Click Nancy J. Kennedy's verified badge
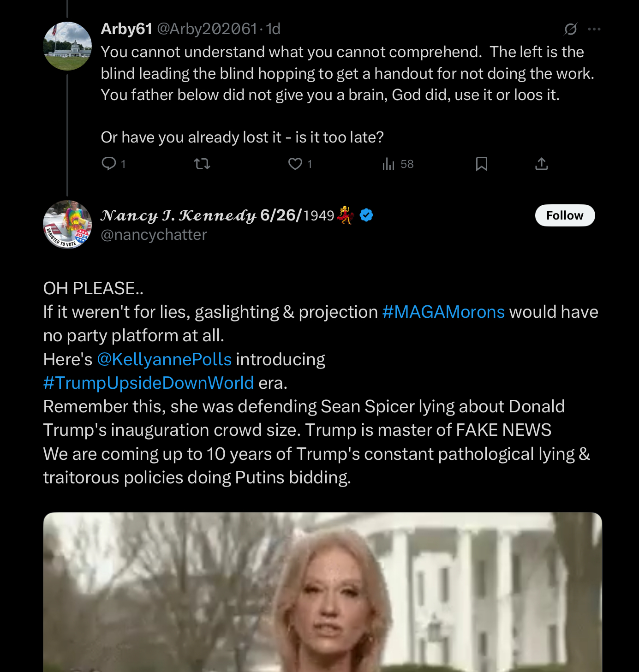Viewport: 639px width, 672px height. 366,215
